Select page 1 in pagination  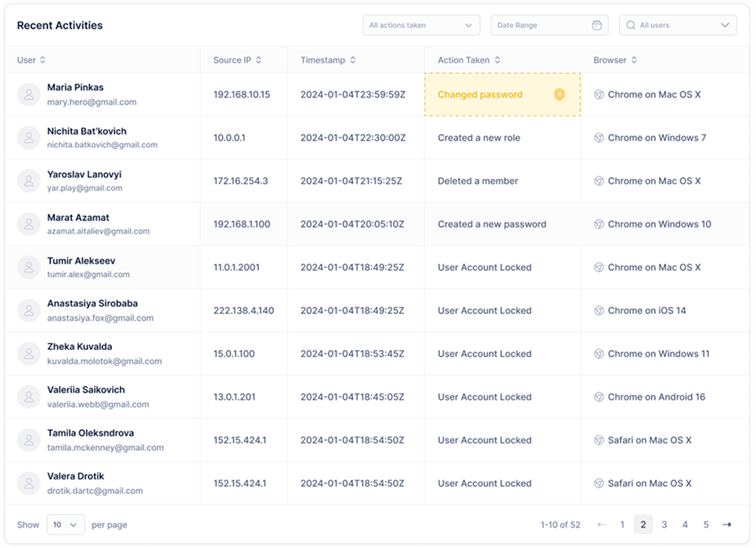(622, 525)
